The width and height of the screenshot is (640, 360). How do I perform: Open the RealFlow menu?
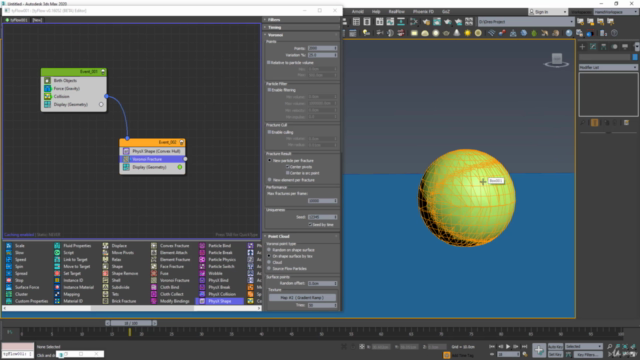pyautogui.click(x=396, y=12)
